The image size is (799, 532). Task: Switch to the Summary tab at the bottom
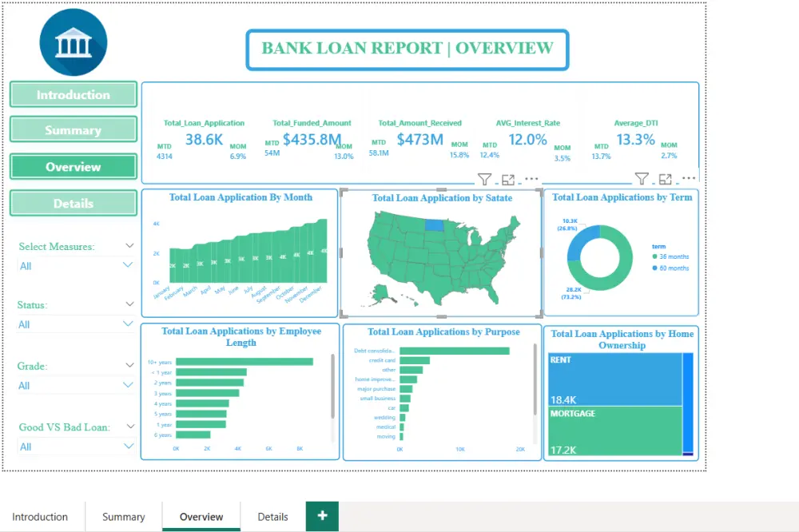pyautogui.click(x=123, y=516)
